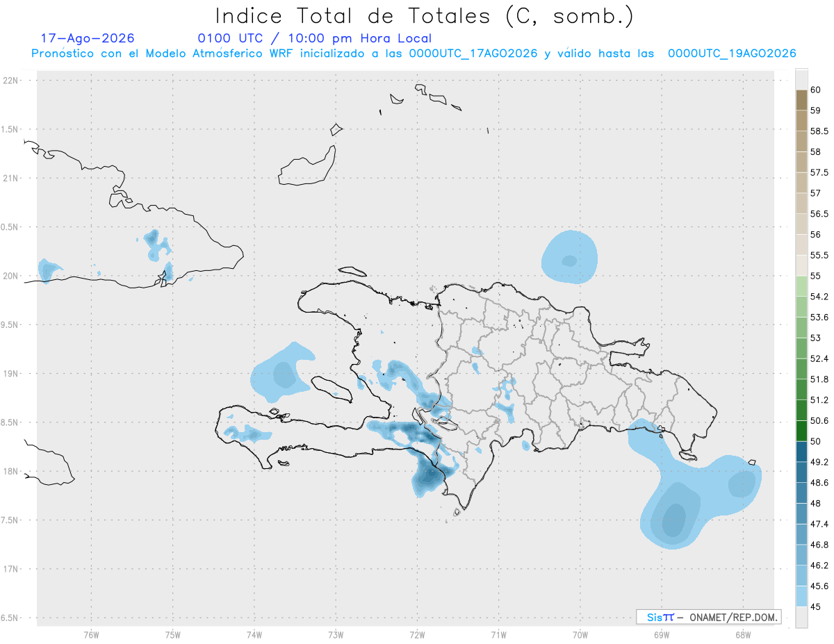Click the latitude label '9.5N'
This screenshot has width=834, height=644.
10,324
